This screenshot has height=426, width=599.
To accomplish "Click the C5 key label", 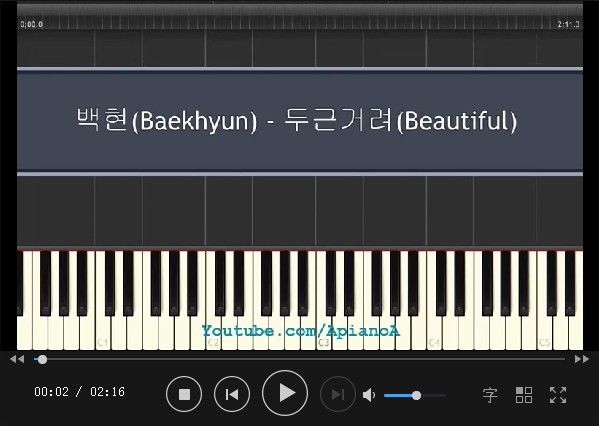I will coord(544,342).
